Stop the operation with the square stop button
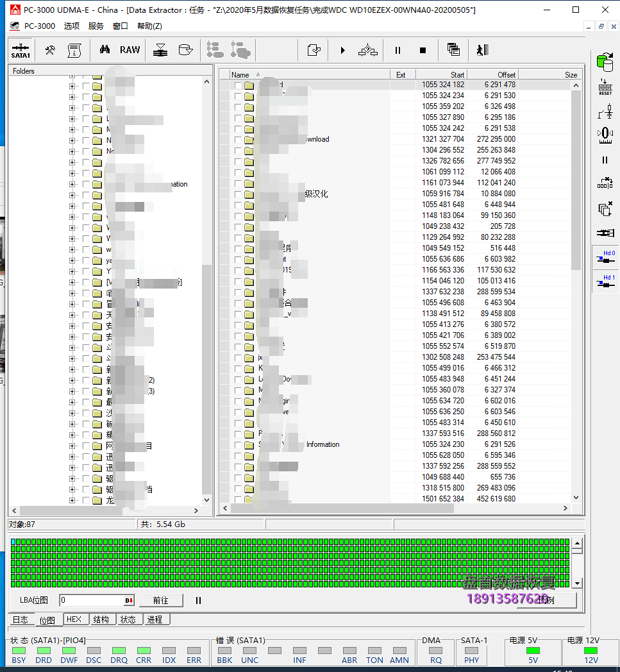Image resolution: width=620 pixels, height=672 pixels. click(423, 51)
